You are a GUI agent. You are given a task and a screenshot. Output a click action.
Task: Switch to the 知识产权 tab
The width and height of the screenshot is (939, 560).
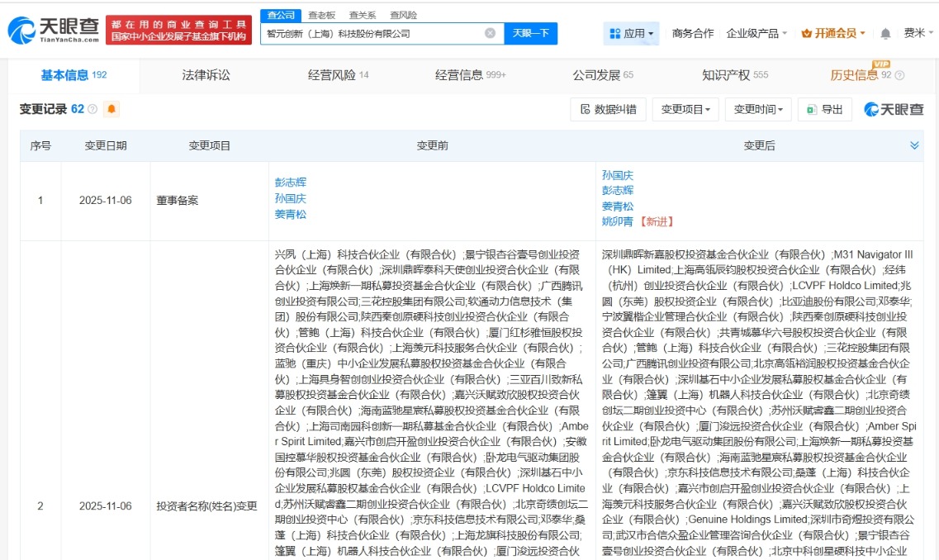(734, 75)
